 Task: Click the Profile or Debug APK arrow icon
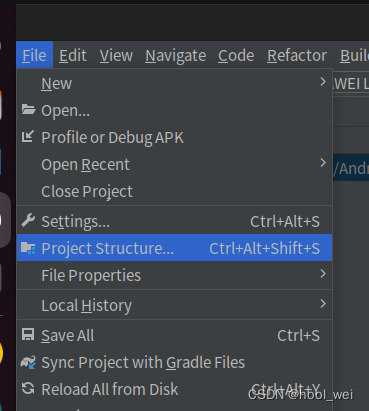(28, 136)
